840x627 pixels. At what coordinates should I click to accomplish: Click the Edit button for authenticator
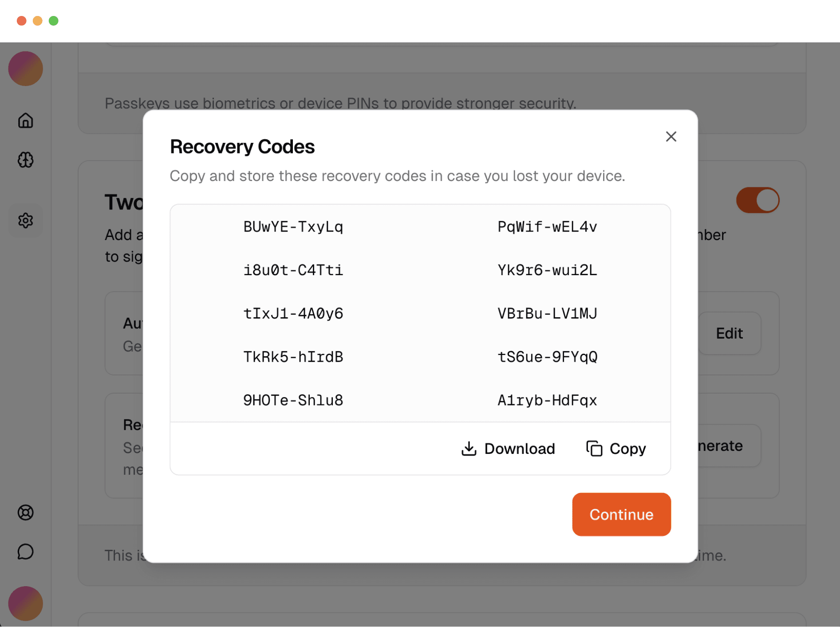point(730,333)
